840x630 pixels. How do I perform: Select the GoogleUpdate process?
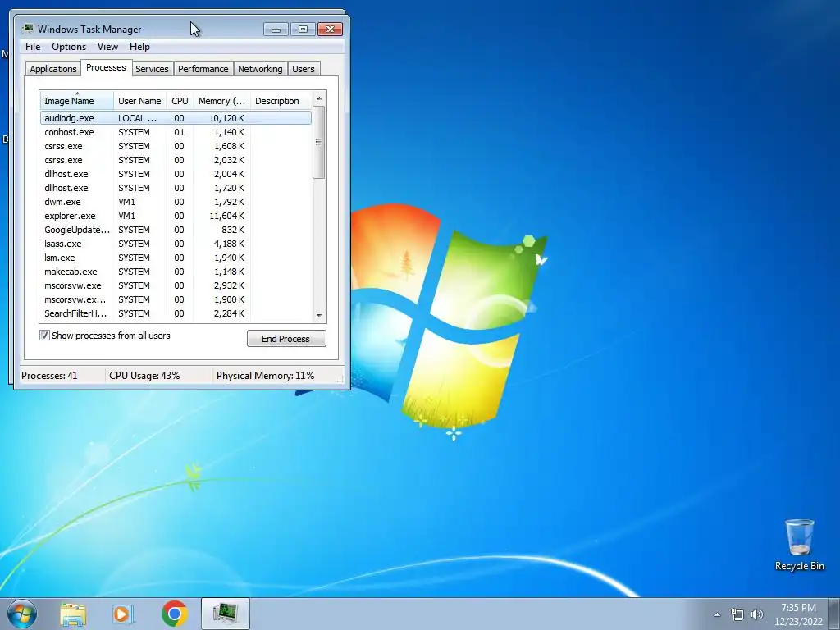176,230
